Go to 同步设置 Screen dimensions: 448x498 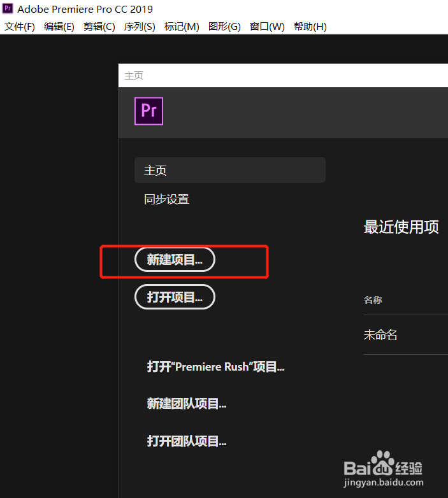[166, 199]
